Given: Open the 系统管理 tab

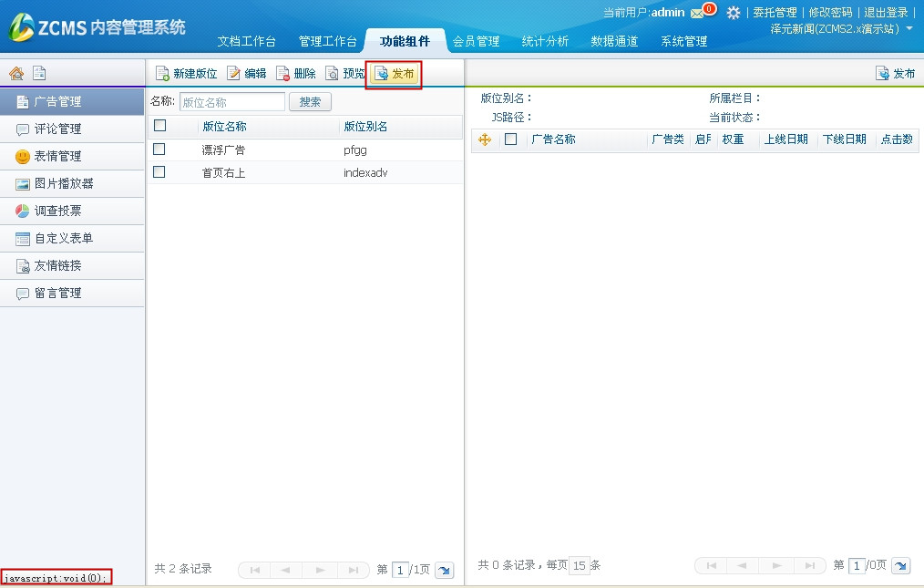Looking at the screenshot, I should [x=683, y=41].
